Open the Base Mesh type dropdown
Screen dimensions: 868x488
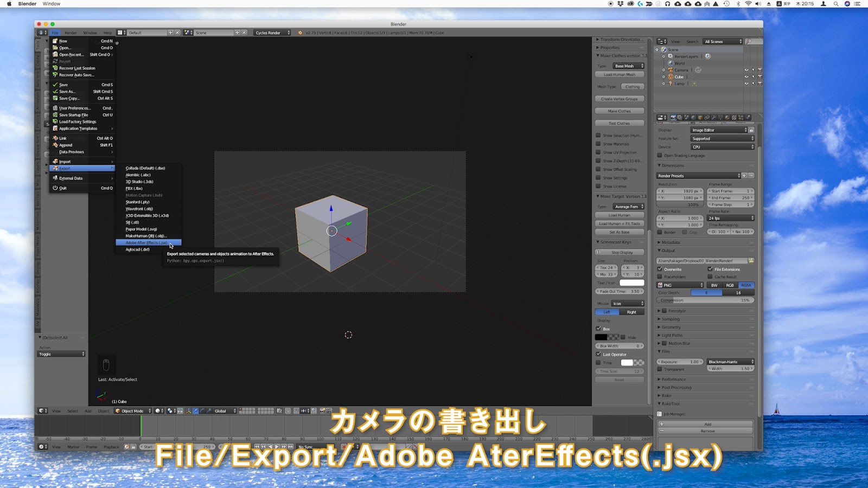pos(628,66)
